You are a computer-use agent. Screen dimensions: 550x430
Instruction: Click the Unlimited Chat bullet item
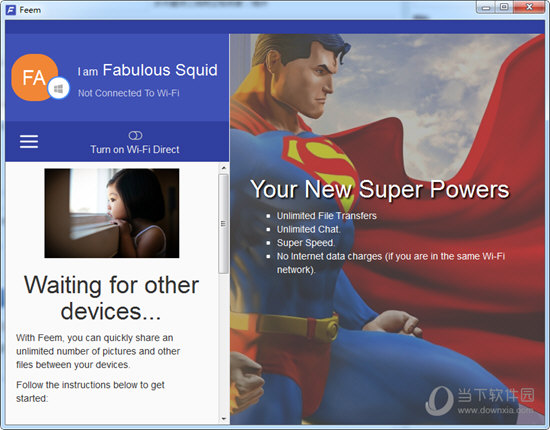pyautogui.click(x=308, y=229)
